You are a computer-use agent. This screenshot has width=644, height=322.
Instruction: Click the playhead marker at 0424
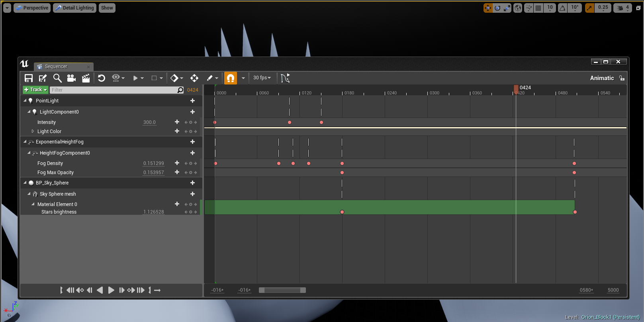(516, 89)
